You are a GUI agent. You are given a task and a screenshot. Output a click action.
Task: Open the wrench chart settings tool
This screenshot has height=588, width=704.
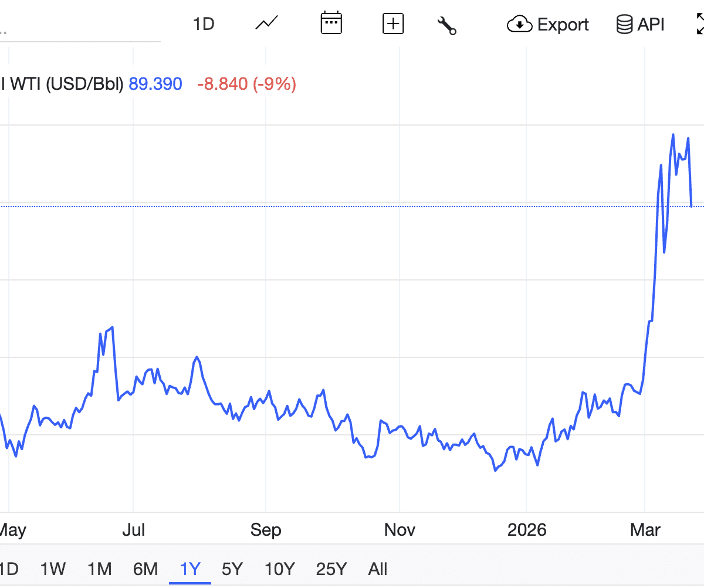447,25
